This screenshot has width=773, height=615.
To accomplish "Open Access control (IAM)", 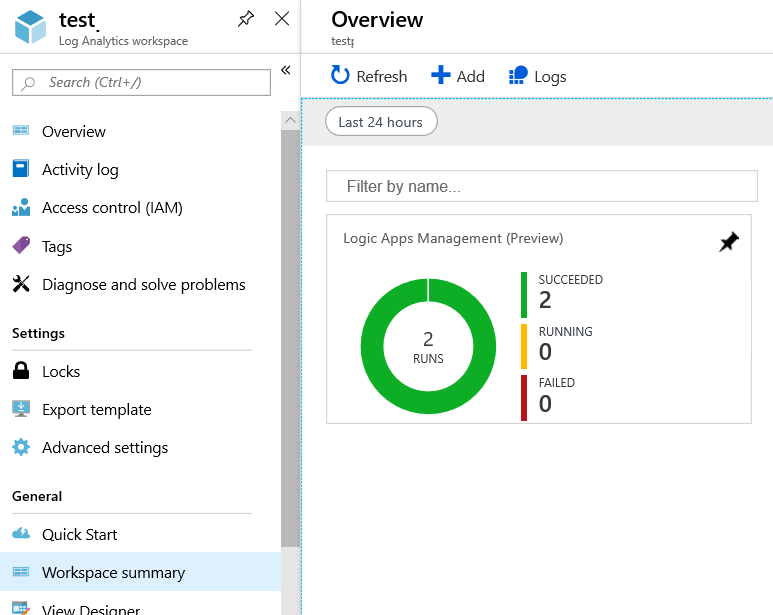I will click(112, 208).
